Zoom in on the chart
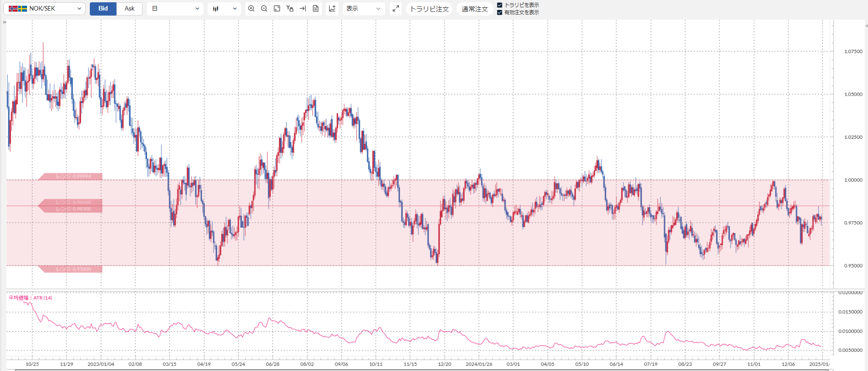This screenshot has height=371, width=868. [x=251, y=9]
